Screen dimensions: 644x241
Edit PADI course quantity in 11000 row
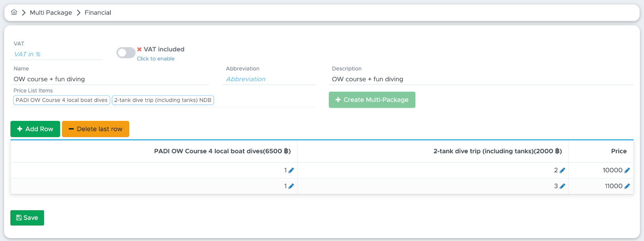(291, 186)
